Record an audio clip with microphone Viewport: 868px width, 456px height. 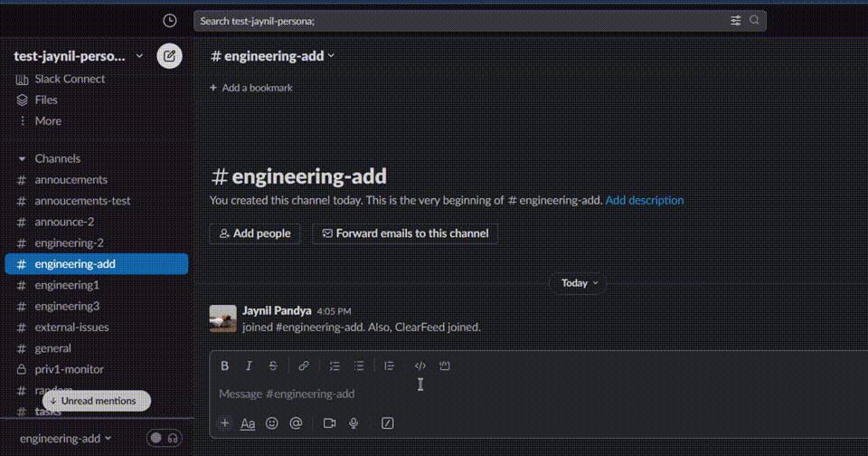point(354,423)
